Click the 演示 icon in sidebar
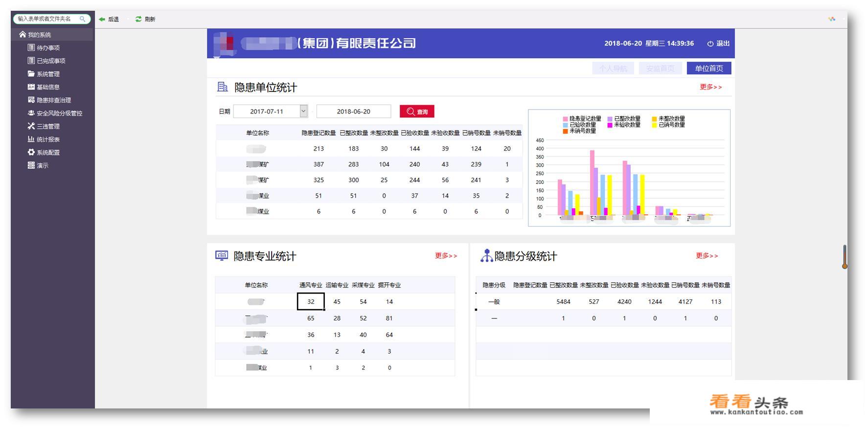 coord(31,165)
